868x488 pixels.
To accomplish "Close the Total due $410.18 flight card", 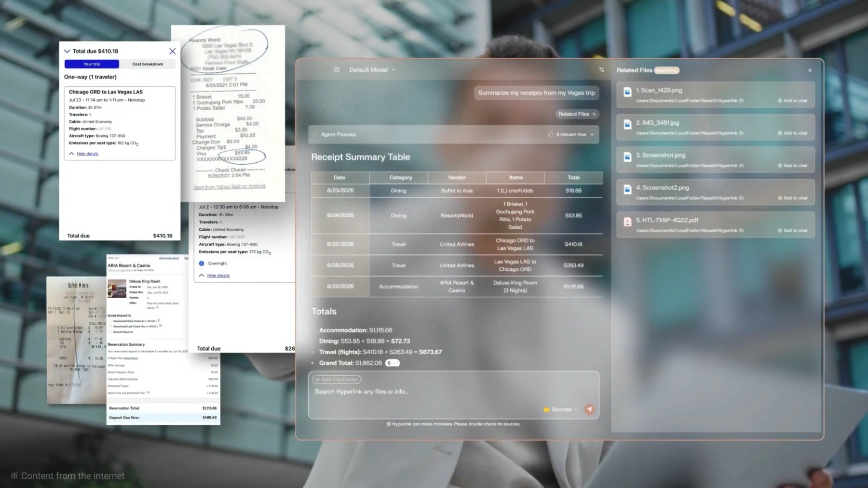I will click(172, 51).
